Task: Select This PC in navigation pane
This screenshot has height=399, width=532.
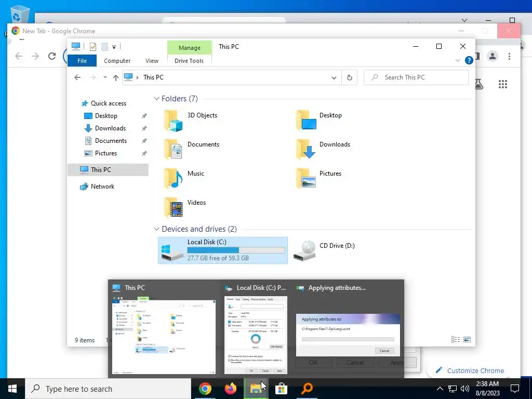Action: (x=108, y=170)
